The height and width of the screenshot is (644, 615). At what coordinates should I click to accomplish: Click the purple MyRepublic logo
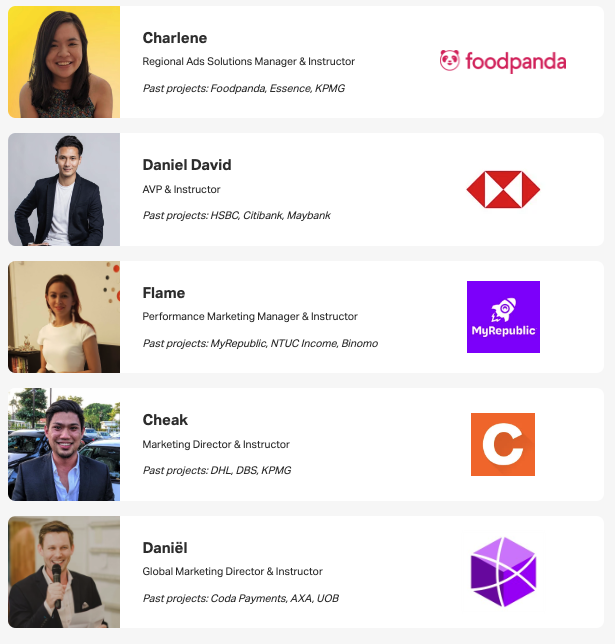(x=503, y=317)
